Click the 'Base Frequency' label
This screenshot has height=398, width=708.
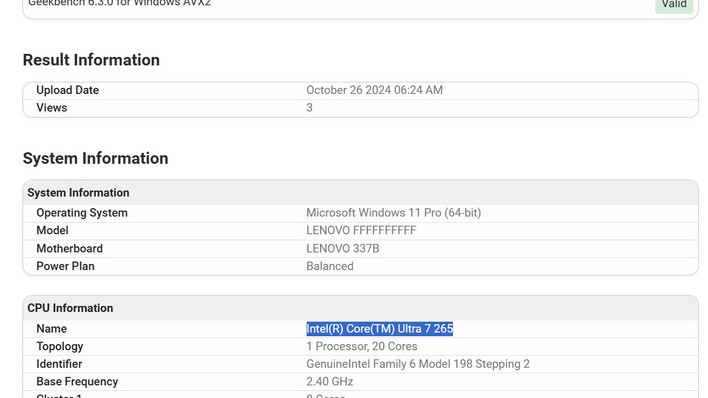tap(77, 382)
